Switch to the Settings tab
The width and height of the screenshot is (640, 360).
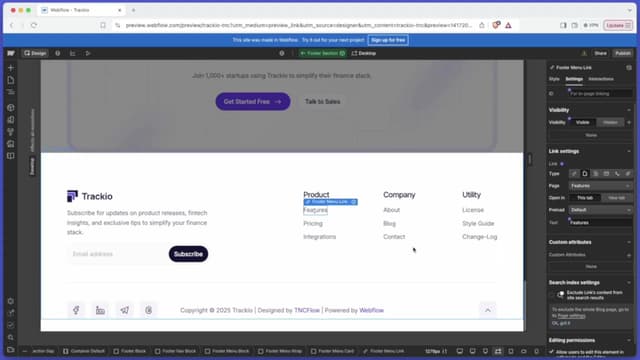(574, 79)
